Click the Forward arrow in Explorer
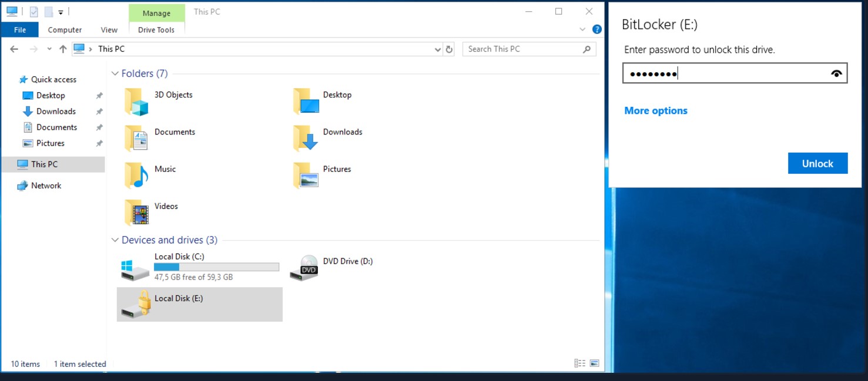This screenshot has height=381, width=868. pyautogui.click(x=33, y=49)
